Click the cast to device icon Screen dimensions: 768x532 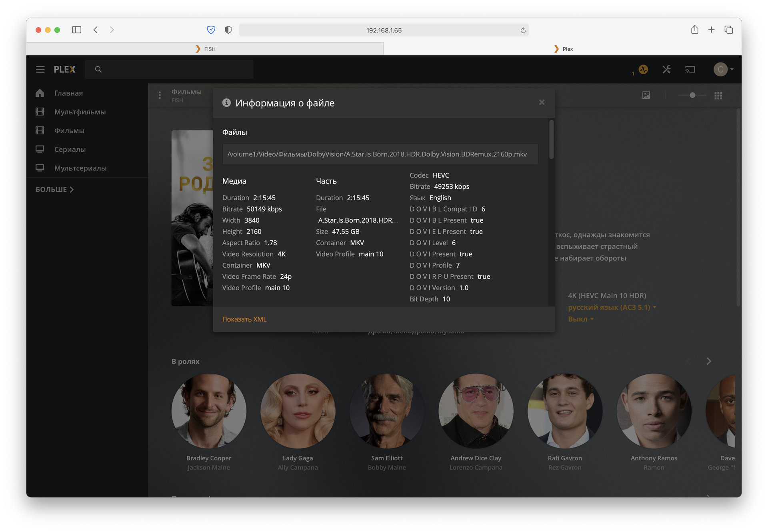(x=690, y=69)
